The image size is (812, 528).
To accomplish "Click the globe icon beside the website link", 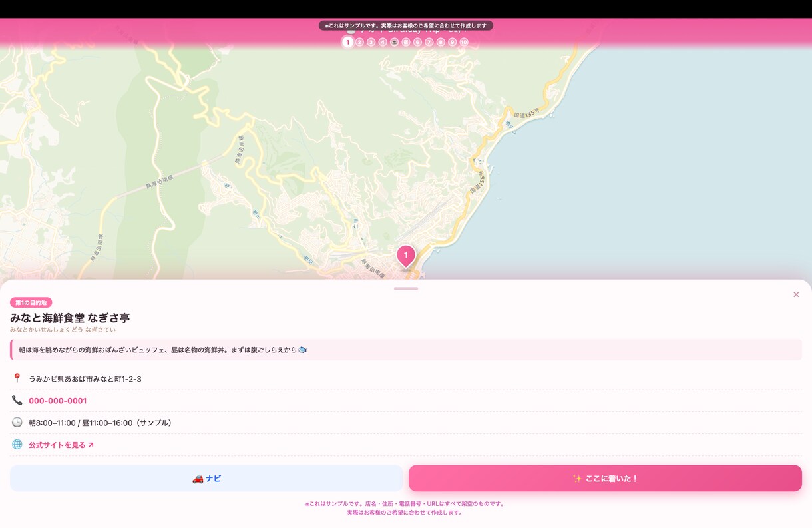I will click(17, 444).
